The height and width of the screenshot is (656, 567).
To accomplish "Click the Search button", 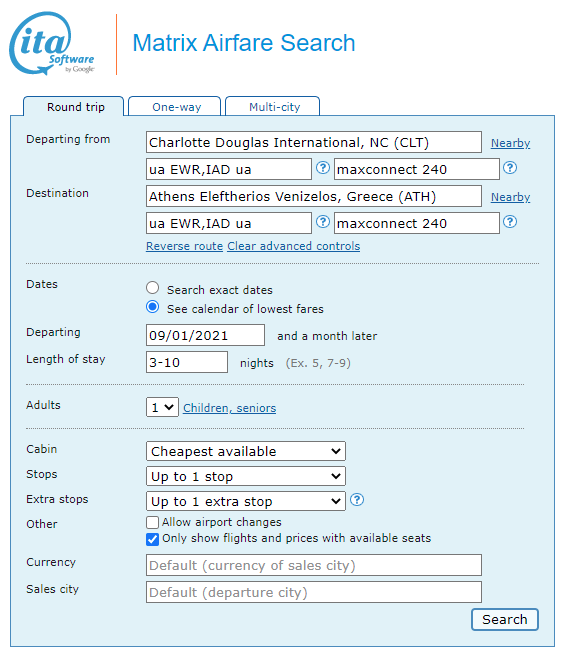I will [505, 619].
